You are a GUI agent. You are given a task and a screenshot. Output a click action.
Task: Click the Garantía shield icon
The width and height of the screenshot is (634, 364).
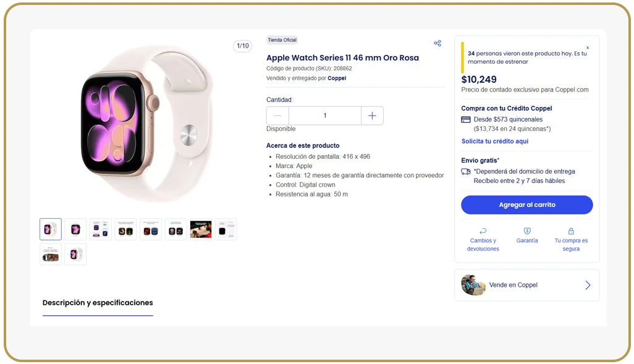(x=527, y=231)
